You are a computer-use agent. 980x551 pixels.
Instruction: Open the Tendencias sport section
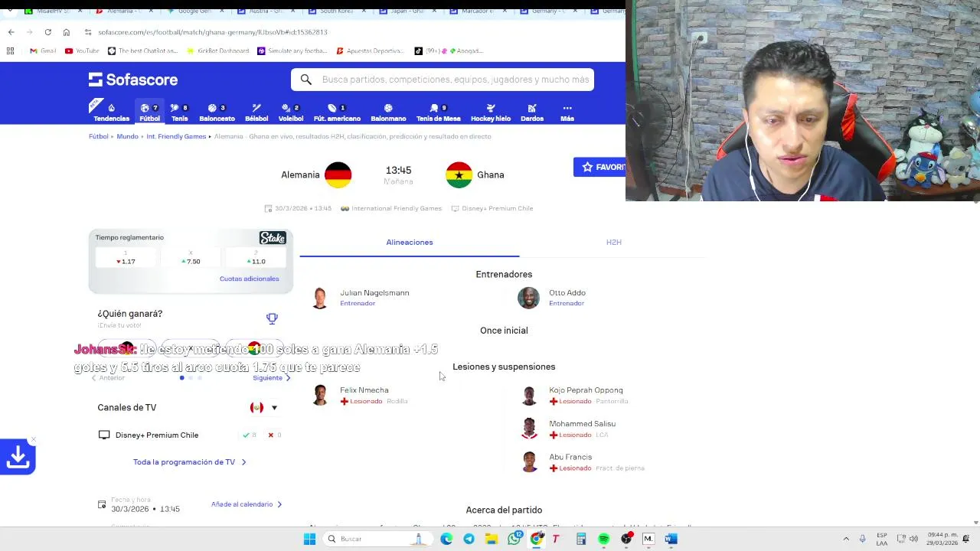click(x=111, y=112)
